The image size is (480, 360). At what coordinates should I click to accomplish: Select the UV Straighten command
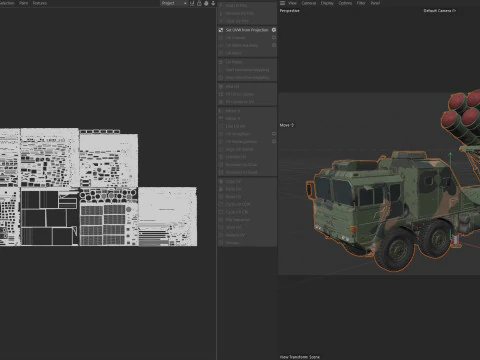[247, 134]
